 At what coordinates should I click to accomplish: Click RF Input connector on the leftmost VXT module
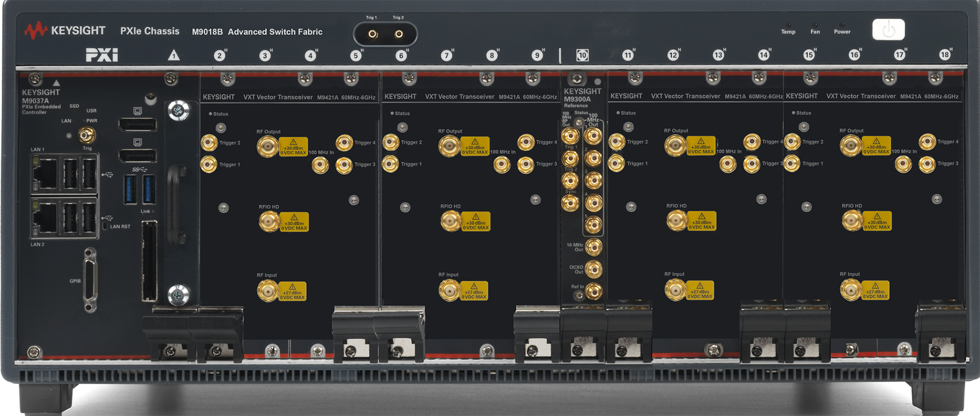[268, 291]
